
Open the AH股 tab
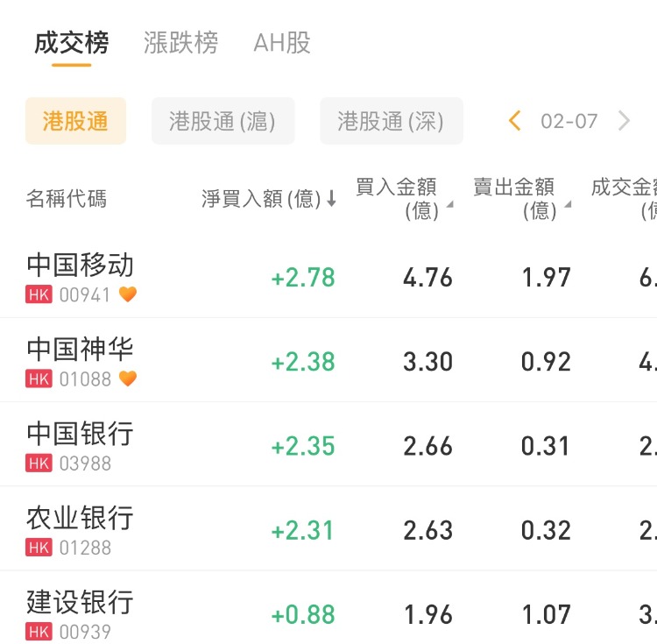(281, 42)
